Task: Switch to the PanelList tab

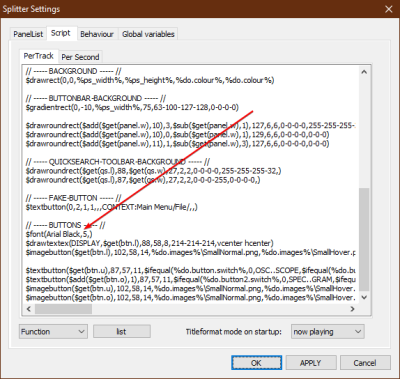Action: tap(28, 34)
